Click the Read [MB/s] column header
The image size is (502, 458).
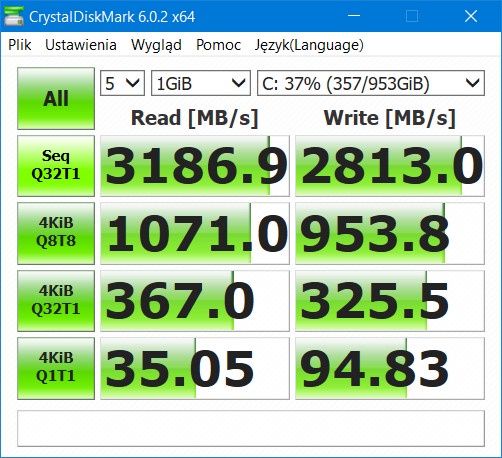tap(195, 118)
